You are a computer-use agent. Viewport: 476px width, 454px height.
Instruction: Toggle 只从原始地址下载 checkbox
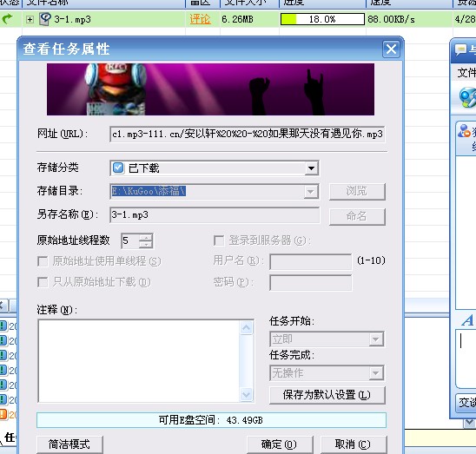(43, 282)
